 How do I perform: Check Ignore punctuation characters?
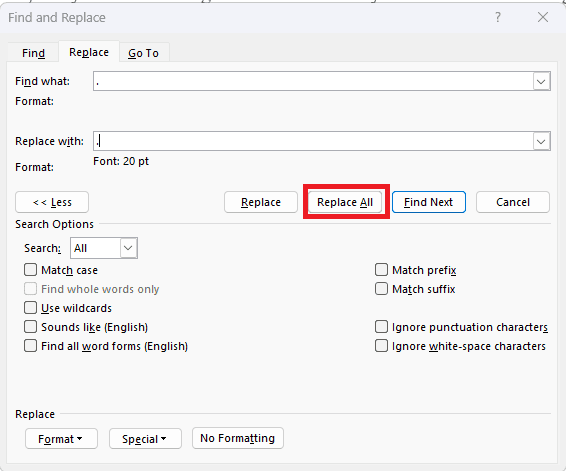pyautogui.click(x=381, y=327)
